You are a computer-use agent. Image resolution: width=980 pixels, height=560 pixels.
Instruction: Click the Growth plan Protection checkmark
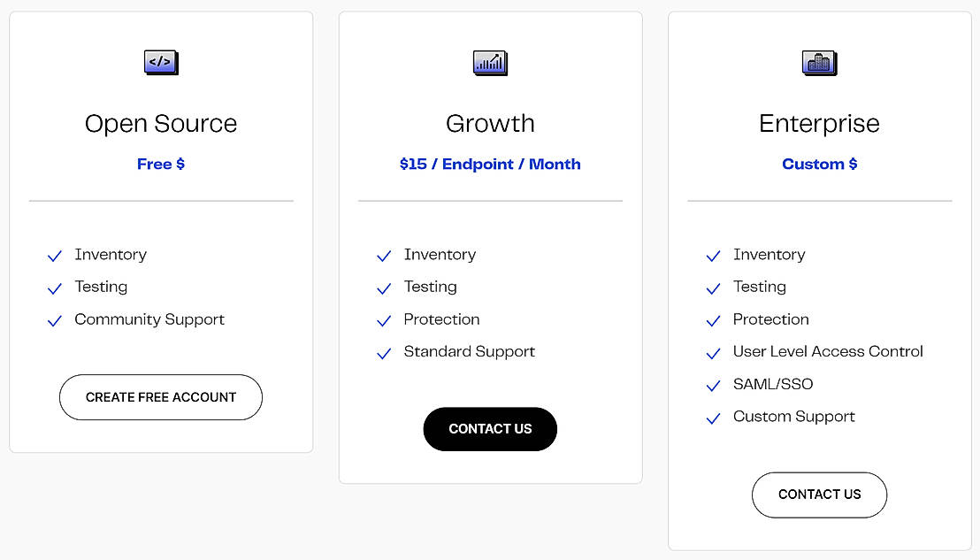pos(384,320)
